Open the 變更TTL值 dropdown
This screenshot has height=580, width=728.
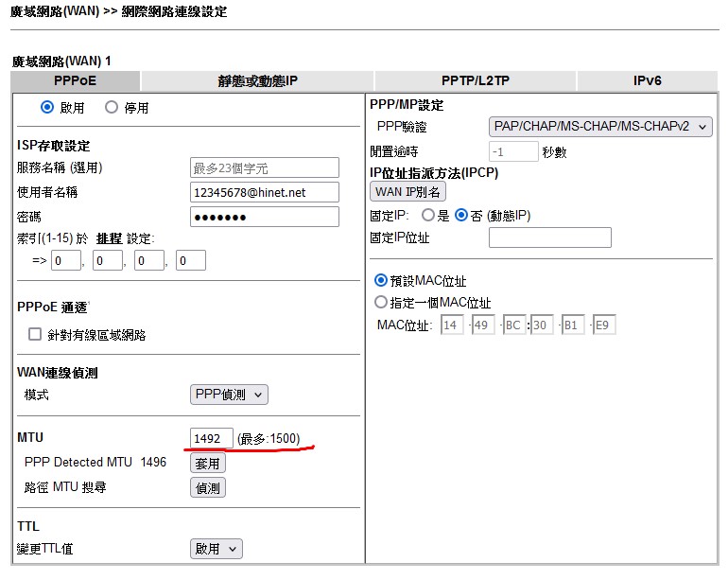tap(216, 549)
